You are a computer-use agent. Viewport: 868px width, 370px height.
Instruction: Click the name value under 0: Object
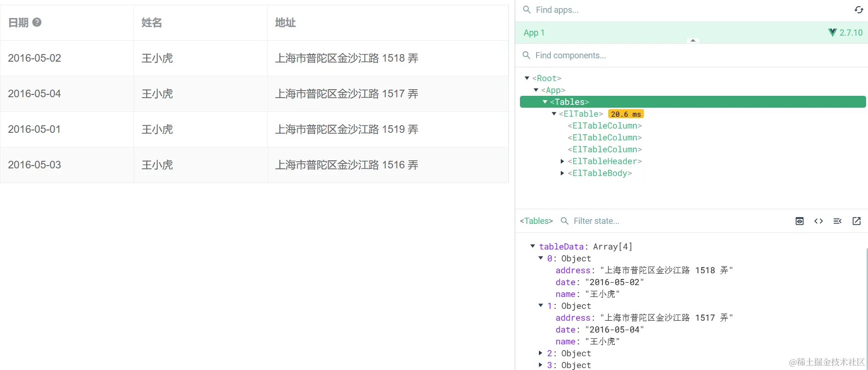click(603, 294)
